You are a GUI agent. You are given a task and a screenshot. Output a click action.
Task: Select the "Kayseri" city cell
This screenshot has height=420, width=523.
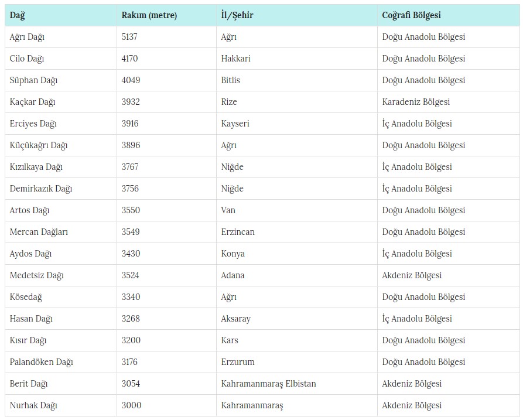[235, 124]
